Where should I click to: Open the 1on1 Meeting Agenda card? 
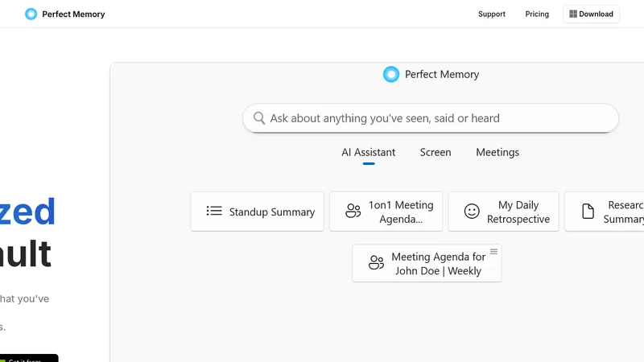click(386, 212)
